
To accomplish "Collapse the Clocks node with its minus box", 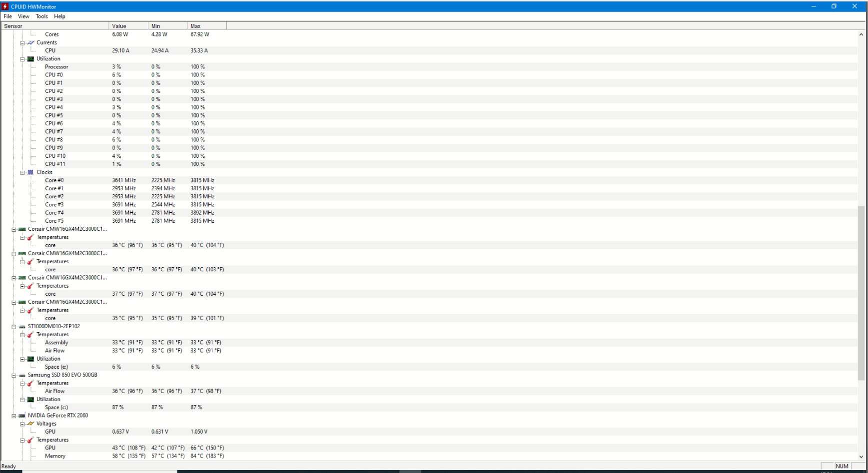I will point(22,172).
